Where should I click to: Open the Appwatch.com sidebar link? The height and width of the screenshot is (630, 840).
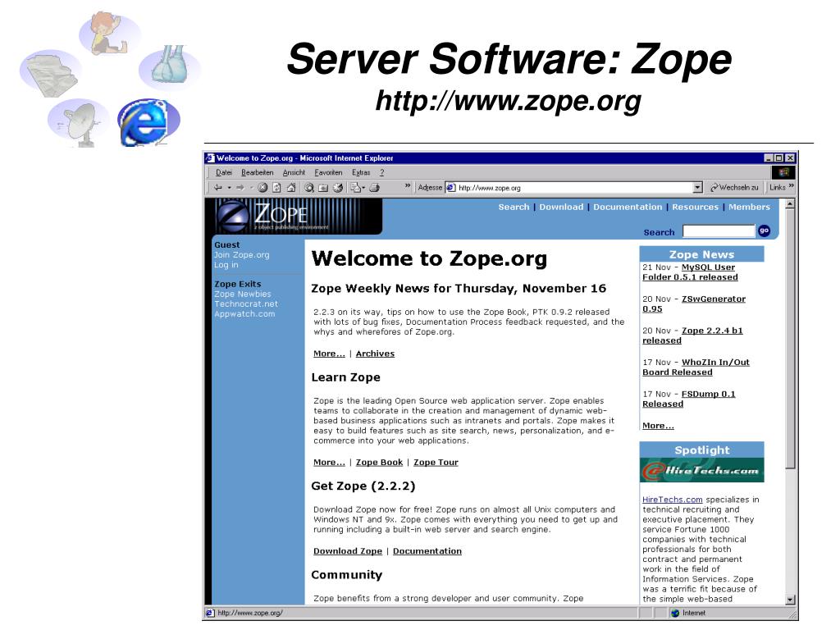tap(244, 314)
